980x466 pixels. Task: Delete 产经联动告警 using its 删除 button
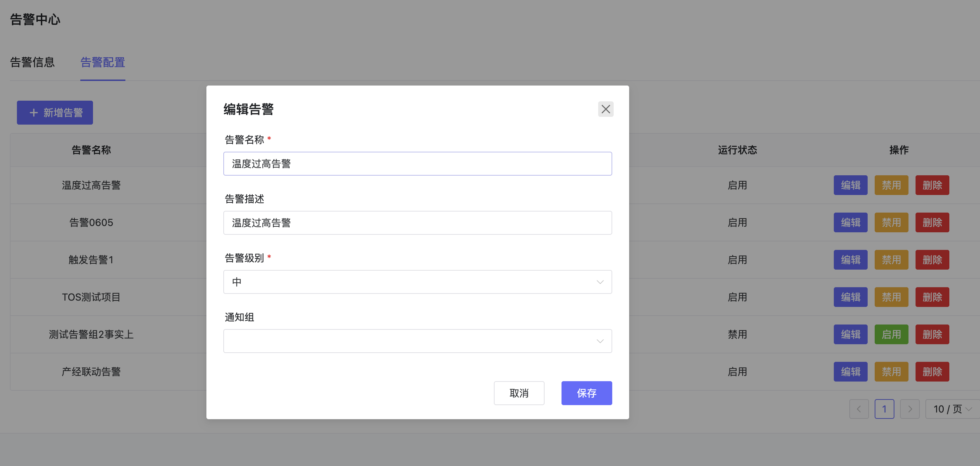(932, 371)
